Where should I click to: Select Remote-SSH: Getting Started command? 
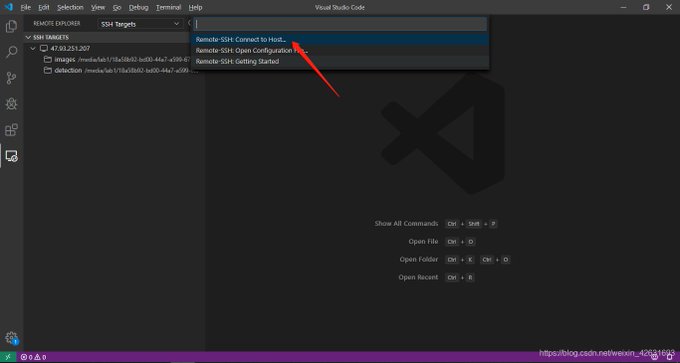(x=340, y=62)
